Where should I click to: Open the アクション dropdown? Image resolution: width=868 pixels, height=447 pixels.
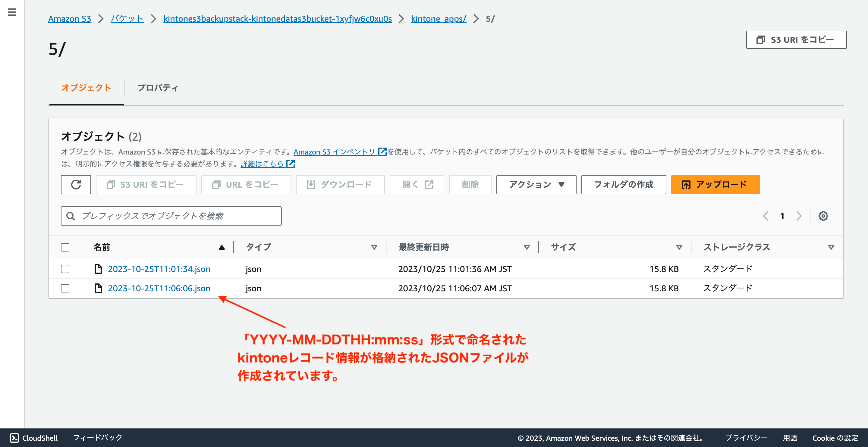[x=536, y=185]
